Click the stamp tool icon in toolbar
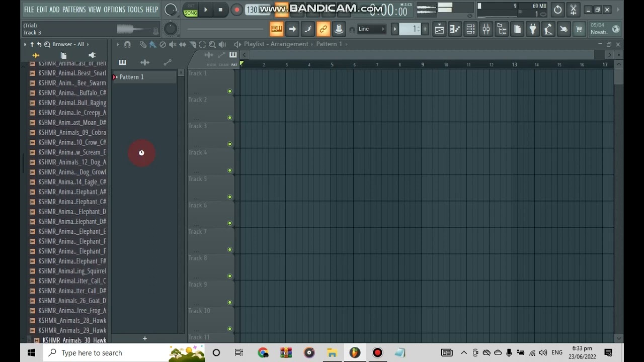 339,29
